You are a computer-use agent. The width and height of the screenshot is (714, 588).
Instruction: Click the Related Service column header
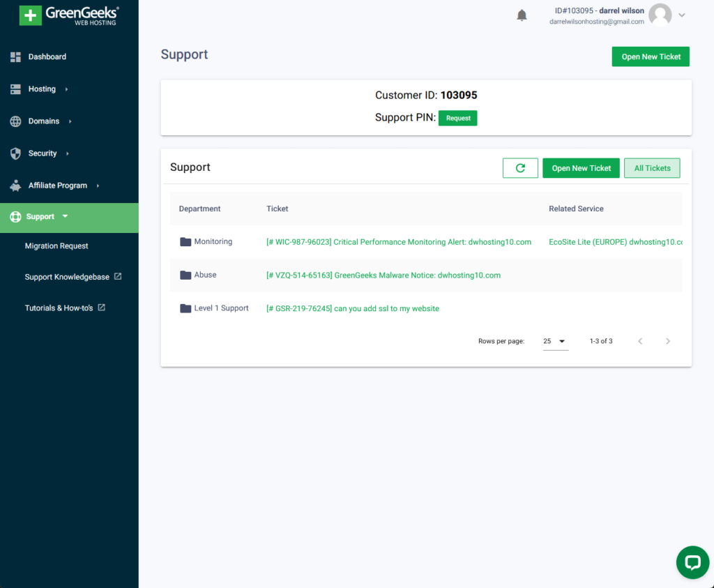click(576, 209)
